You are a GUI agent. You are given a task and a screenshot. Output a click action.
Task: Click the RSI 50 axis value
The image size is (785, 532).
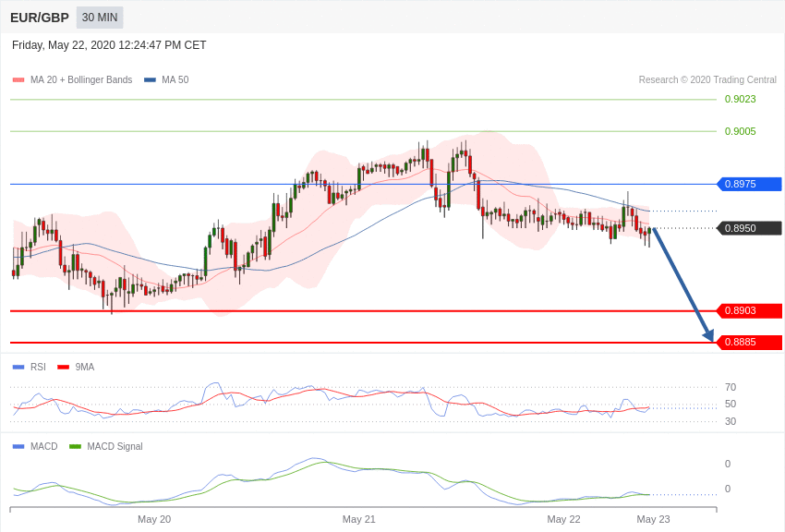pyautogui.click(x=731, y=404)
